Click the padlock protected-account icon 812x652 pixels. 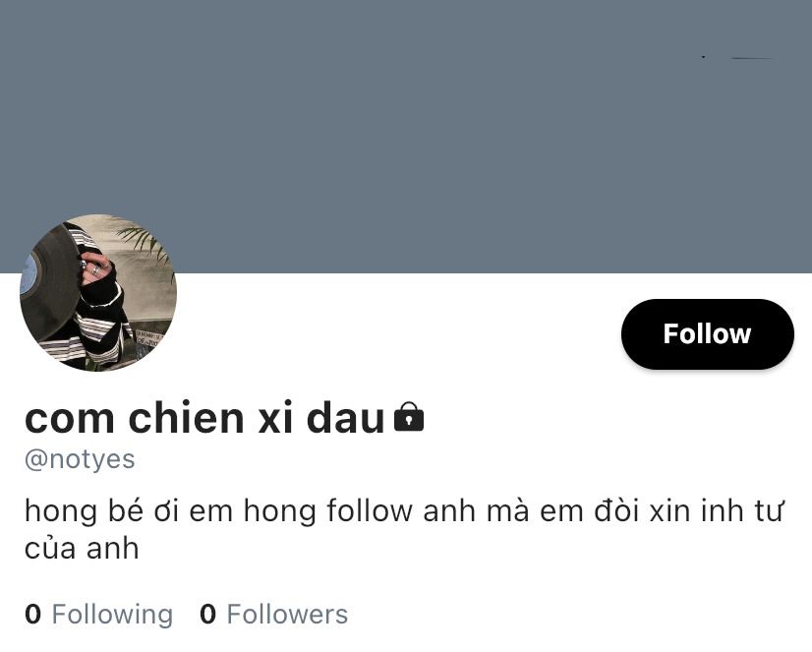point(409,417)
